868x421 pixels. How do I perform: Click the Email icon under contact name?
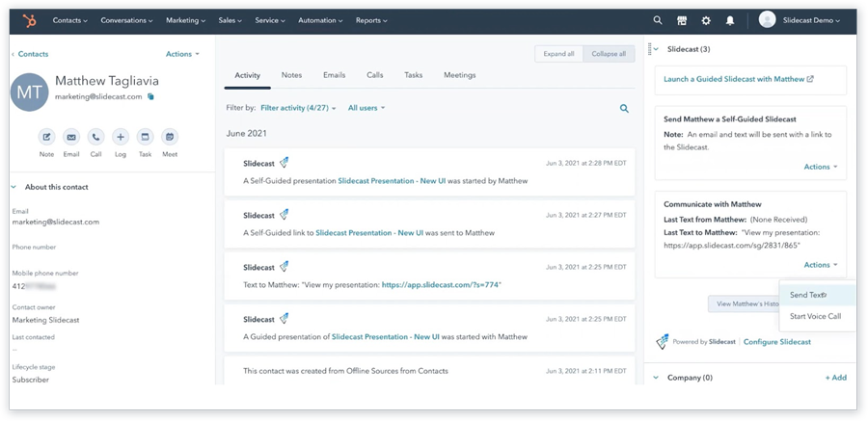pos(70,137)
